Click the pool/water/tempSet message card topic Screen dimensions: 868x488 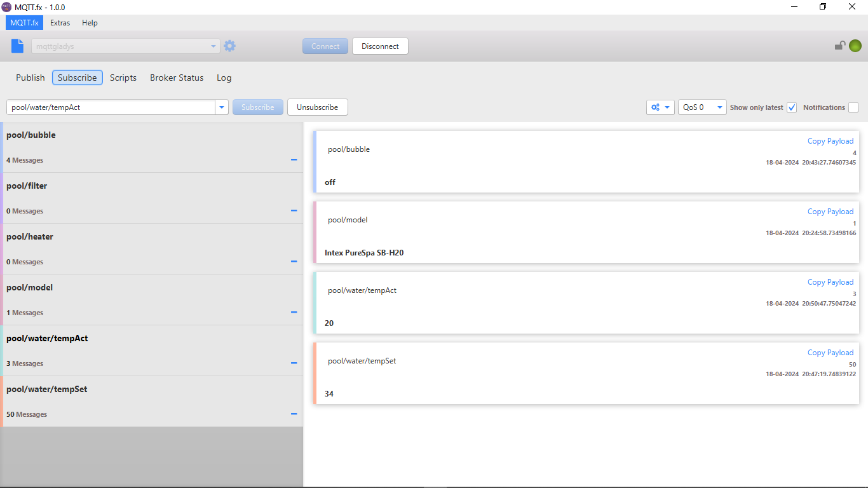pyautogui.click(x=362, y=361)
